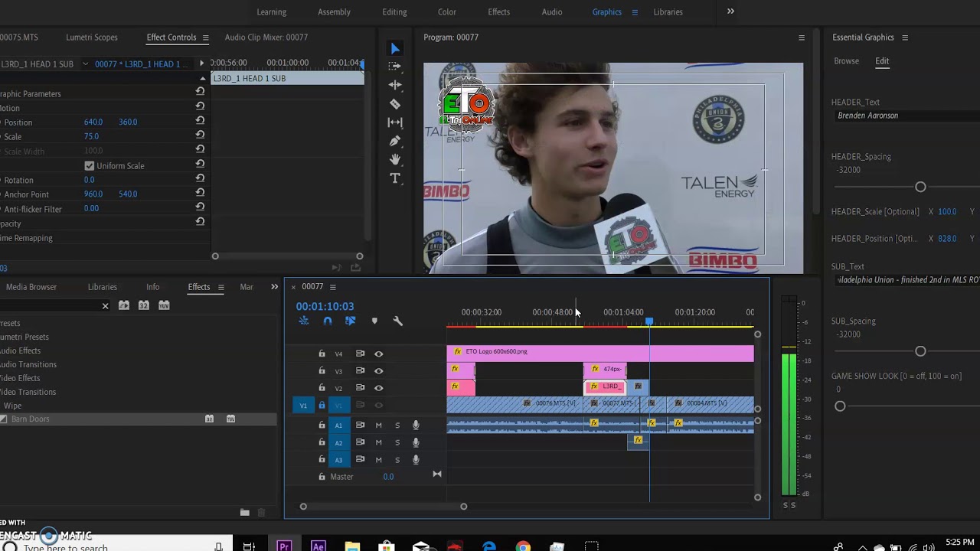Open Program monitor panel menu

coord(802,37)
